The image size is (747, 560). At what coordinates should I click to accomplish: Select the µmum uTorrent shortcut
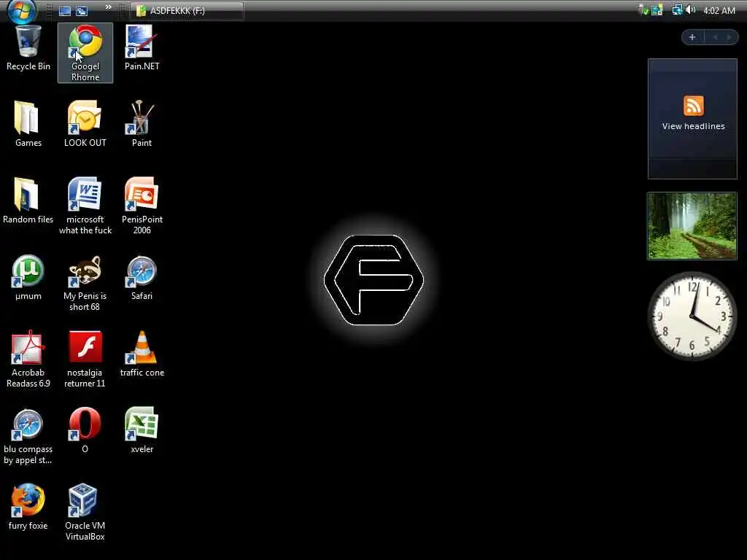[28, 278]
